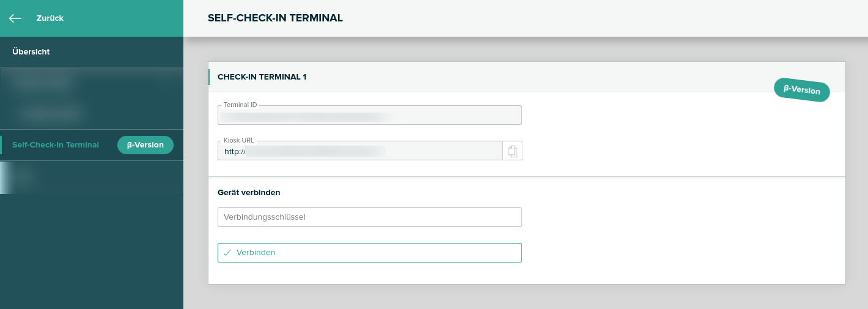Copy the Kiosk-URL with the clipboard icon
The height and width of the screenshot is (309, 868).
tap(513, 151)
